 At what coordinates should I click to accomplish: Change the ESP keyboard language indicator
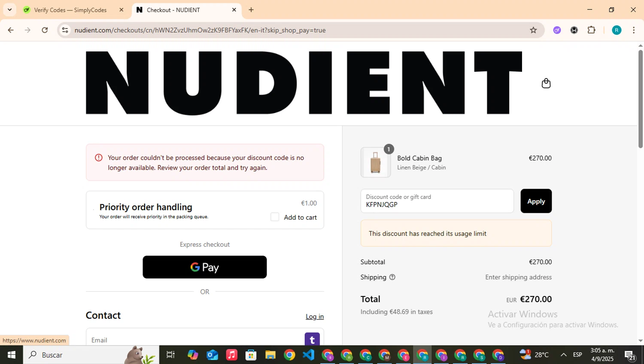pyautogui.click(x=577, y=355)
